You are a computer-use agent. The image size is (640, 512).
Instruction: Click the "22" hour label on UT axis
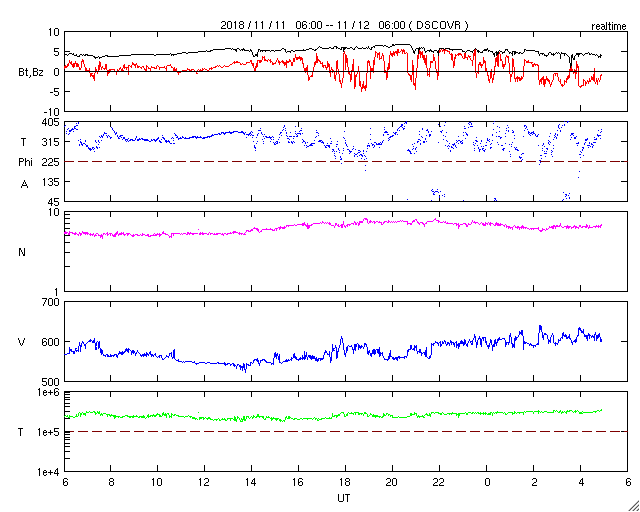tap(440, 482)
